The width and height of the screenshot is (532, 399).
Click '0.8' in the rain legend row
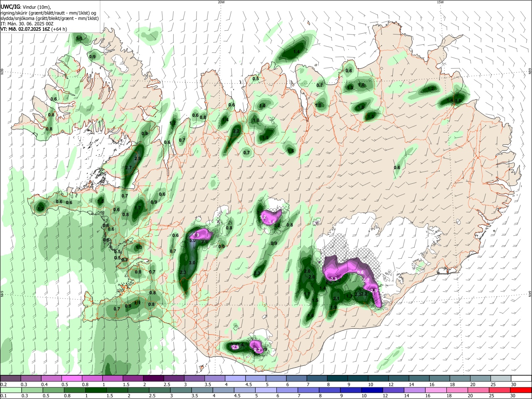(67, 396)
